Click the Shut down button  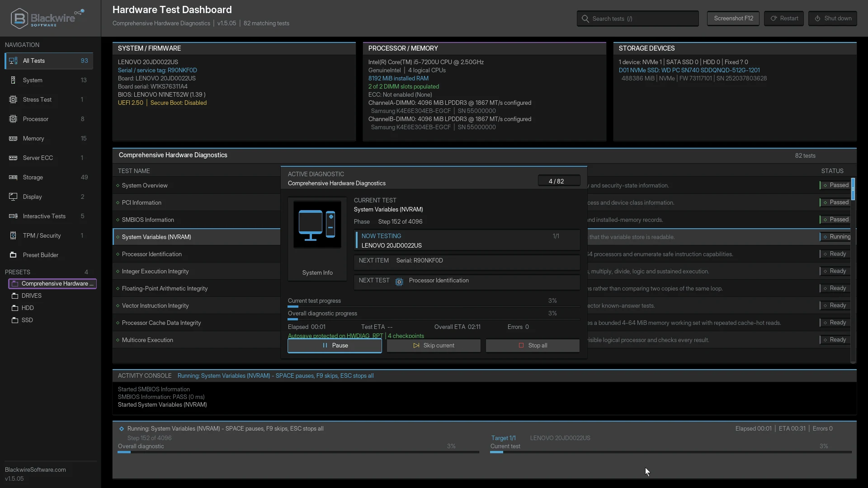point(833,19)
